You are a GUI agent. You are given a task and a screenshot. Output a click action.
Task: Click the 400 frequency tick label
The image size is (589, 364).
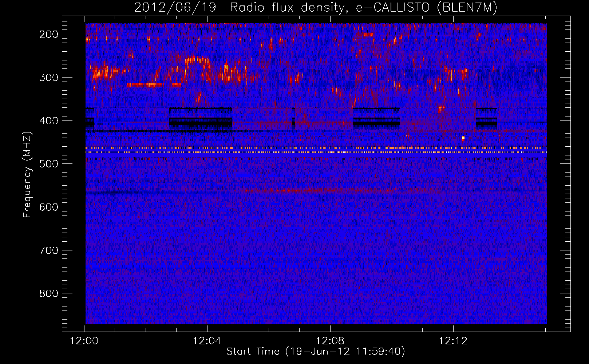click(x=49, y=121)
